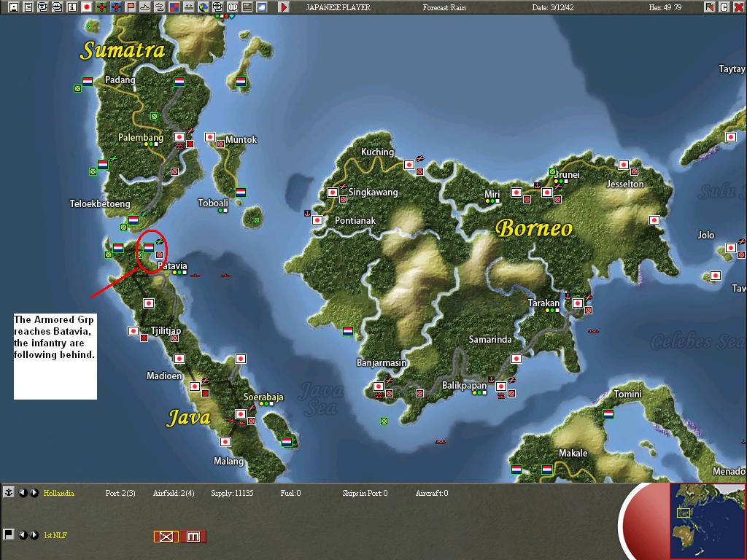The width and height of the screenshot is (747, 560).
Task: Click the orange flag toolbar icon
Action: tap(130, 7)
